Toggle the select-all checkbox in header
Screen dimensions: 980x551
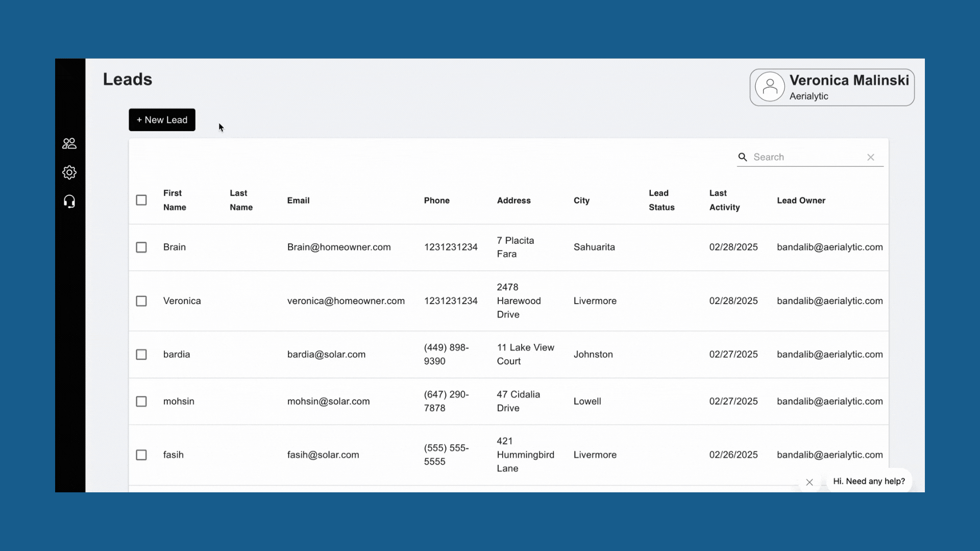pyautogui.click(x=141, y=200)
